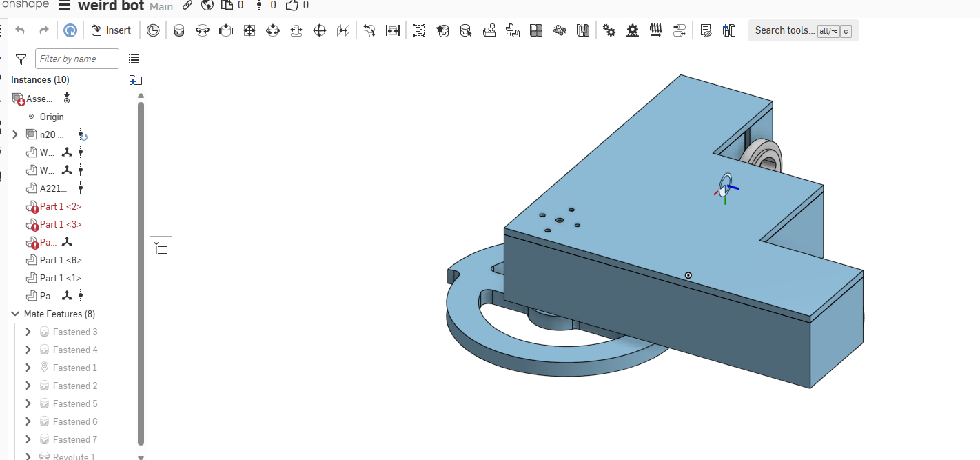This screenshot has height=460, width=980.
Task: Collapse the Mate Features section
Action: (x=15, y=314)
